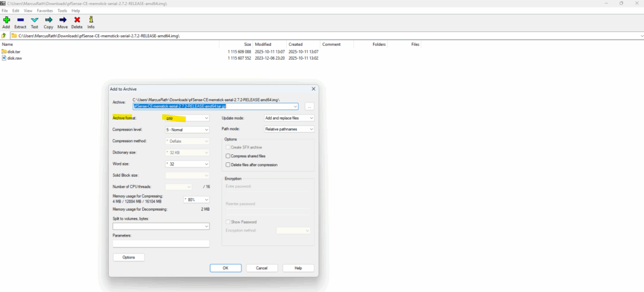Open the Update mode dropdown
Image resolution: width=644 pixels, height=292 pixels.
[x=289, y=118]
